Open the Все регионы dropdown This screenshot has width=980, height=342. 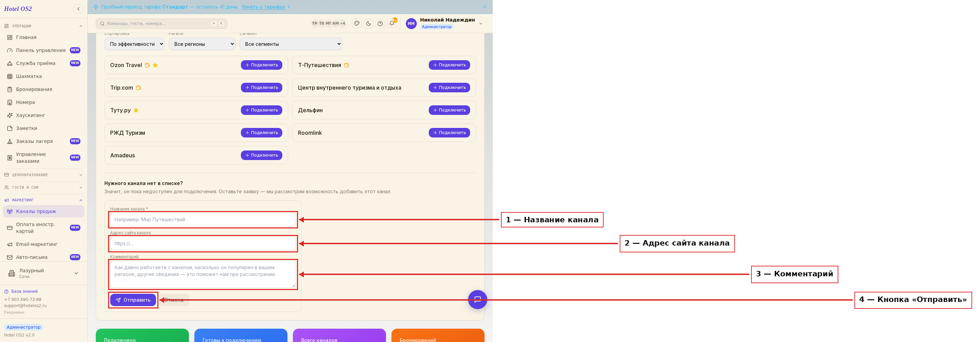pos(202,44)
